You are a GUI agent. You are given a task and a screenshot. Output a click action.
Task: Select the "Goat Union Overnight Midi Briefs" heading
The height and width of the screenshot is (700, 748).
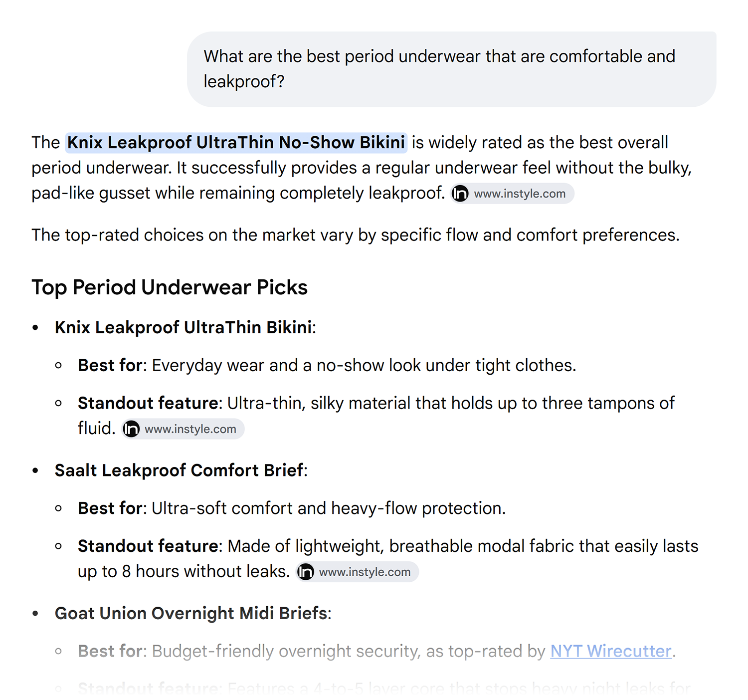click(191, 613)
